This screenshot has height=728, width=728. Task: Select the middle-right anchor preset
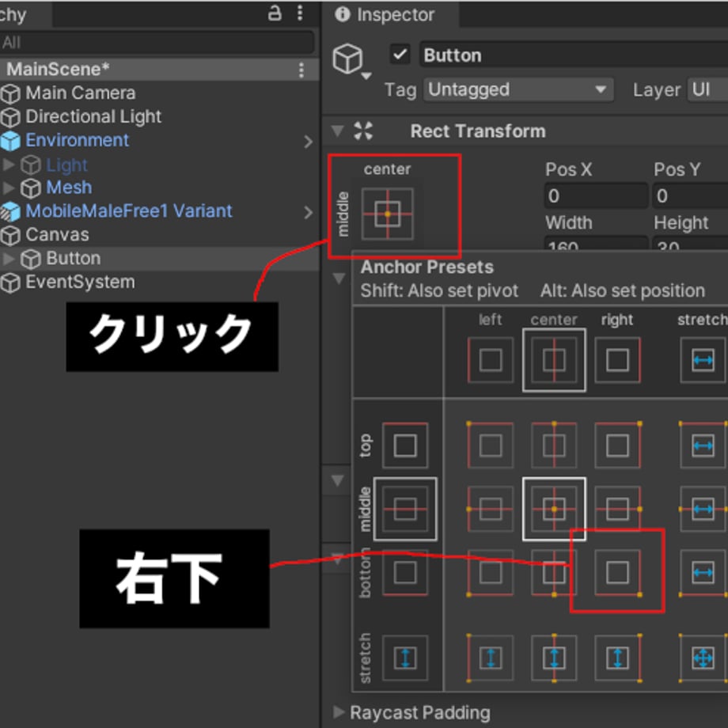point(617,510)
